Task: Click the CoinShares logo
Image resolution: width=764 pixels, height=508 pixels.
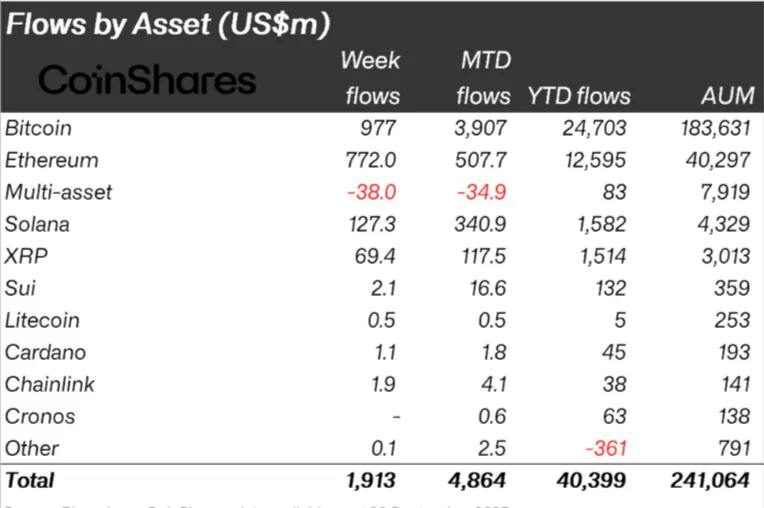Action: click(147, 80)
